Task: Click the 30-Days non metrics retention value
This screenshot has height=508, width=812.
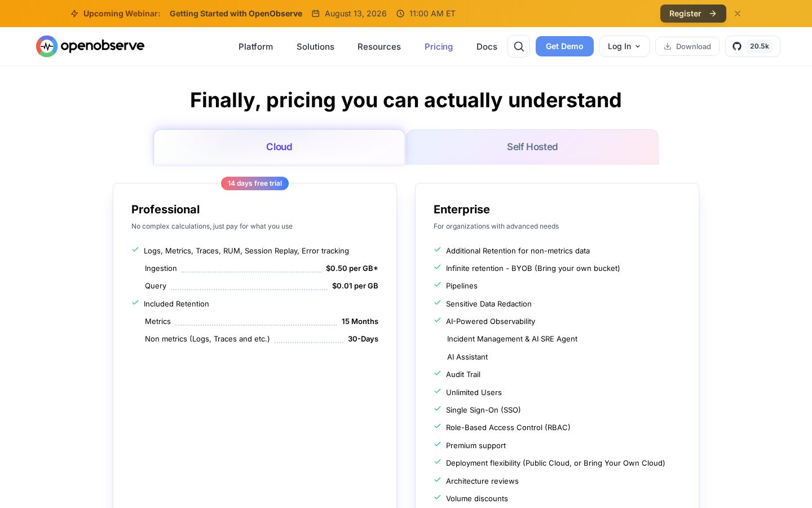Action: (x=363, y=339)
